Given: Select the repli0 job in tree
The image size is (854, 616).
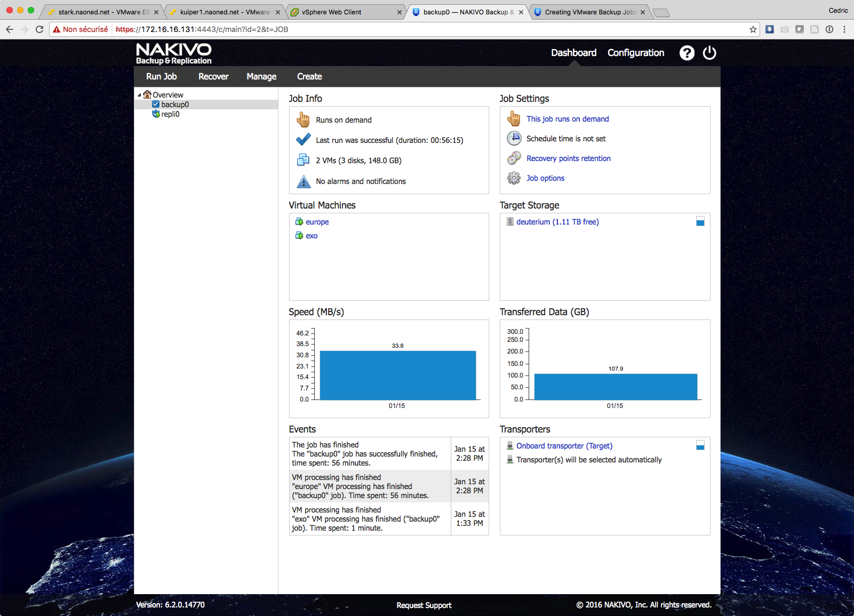Looking at the screenshot, I should (x=170, y=114).
